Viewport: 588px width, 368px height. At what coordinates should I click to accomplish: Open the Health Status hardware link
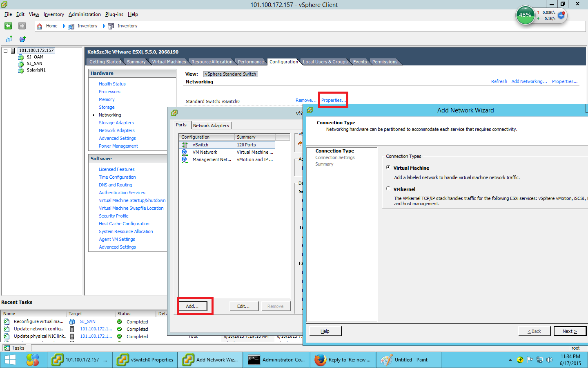112,84
